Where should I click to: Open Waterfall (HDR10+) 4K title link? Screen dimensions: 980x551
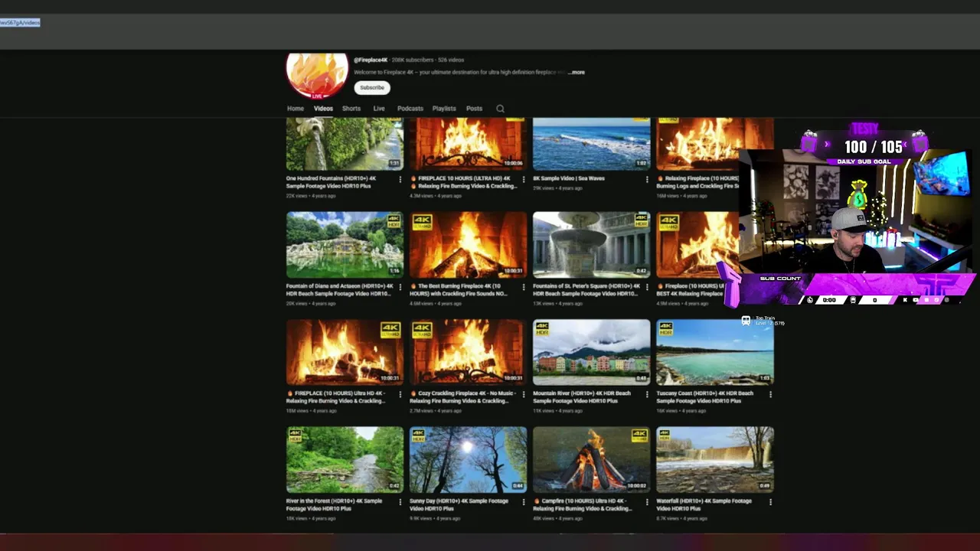point(706,504)
